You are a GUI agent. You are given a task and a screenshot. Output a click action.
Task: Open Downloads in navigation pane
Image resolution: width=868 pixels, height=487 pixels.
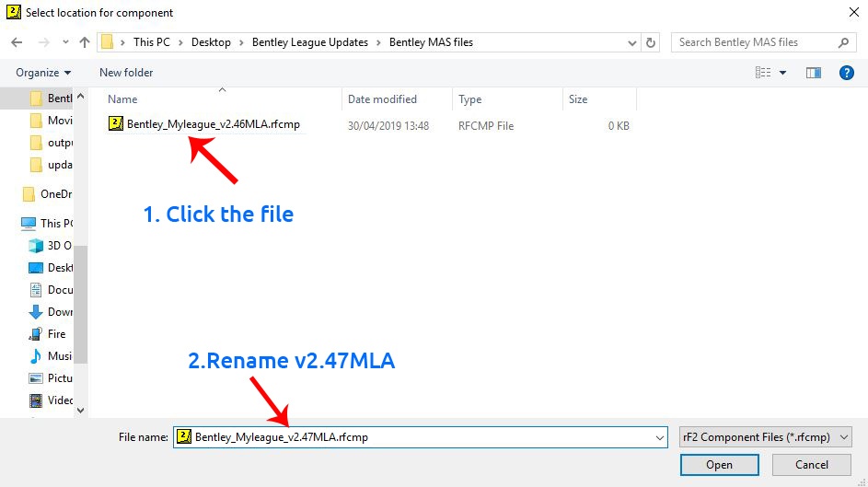pos(51,311)
